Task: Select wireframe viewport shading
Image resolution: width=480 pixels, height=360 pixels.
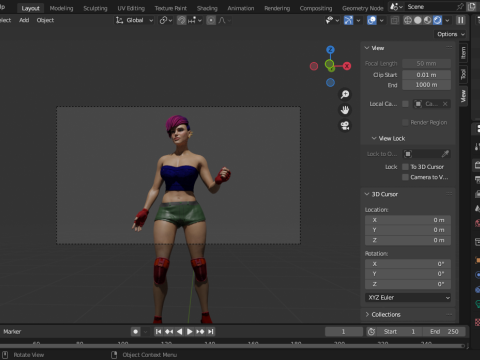Action: pyautogui.click(x=408, y=20)
